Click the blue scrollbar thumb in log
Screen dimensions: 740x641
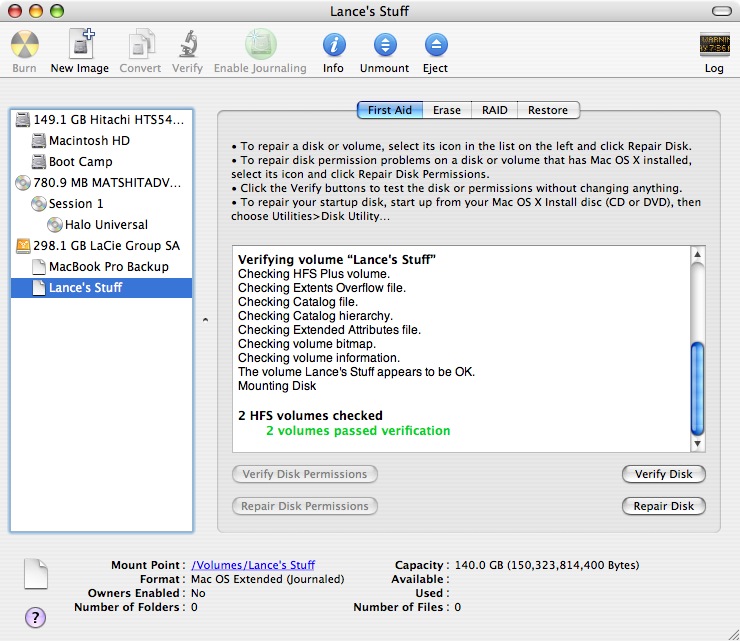tap(697, 389)
